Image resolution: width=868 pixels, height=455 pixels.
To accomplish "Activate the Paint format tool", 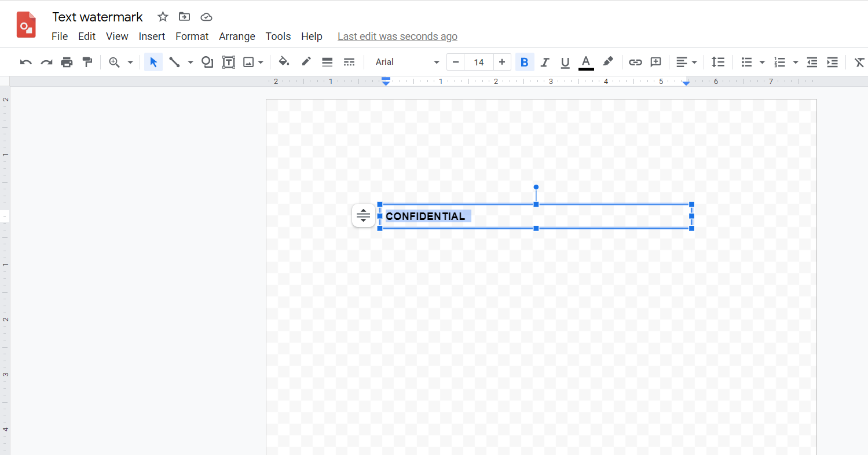I will click(x=87, y=62).
